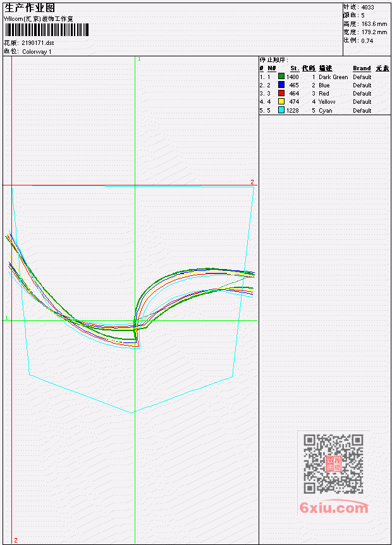Image resolution: width=392 pixels, height=545 pixels.
Task: Click the red axis marker 2 at right
Action: click(252, 182)
